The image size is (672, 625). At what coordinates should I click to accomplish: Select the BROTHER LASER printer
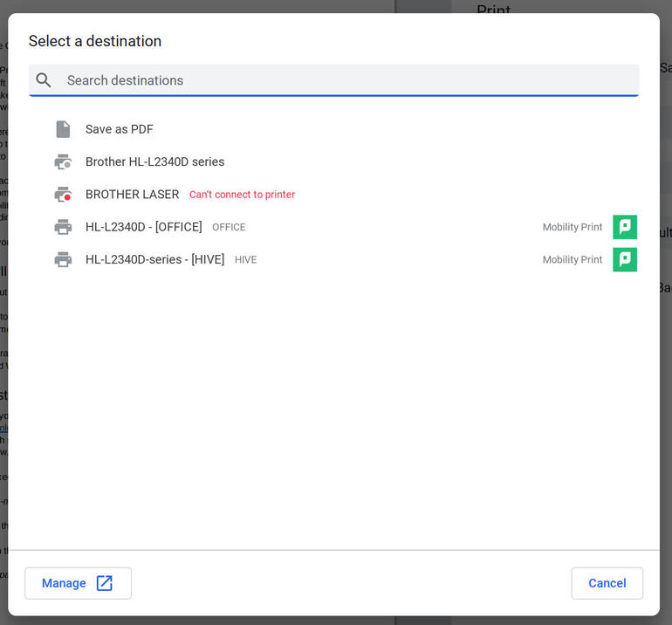point(132,194)
